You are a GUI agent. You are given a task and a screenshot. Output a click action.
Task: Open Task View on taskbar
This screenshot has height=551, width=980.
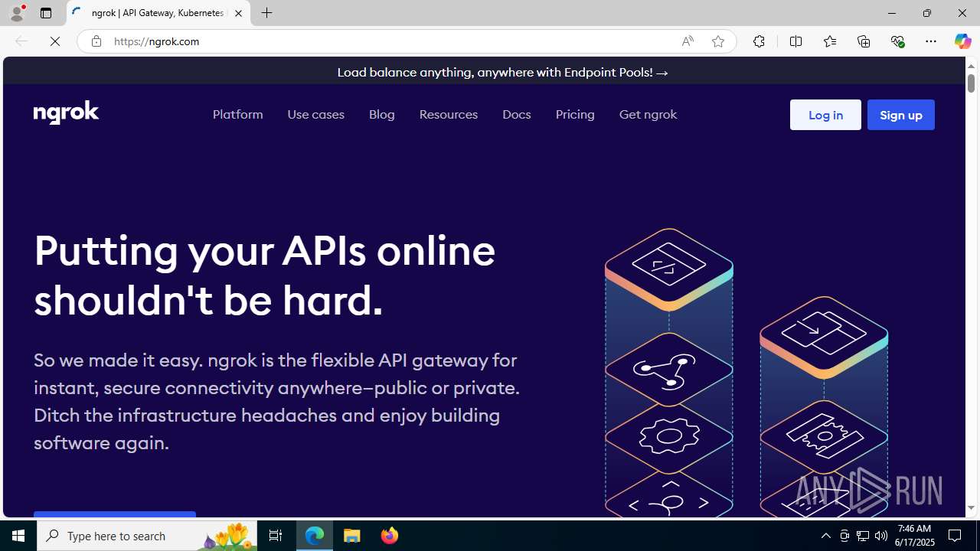[276, 536]
